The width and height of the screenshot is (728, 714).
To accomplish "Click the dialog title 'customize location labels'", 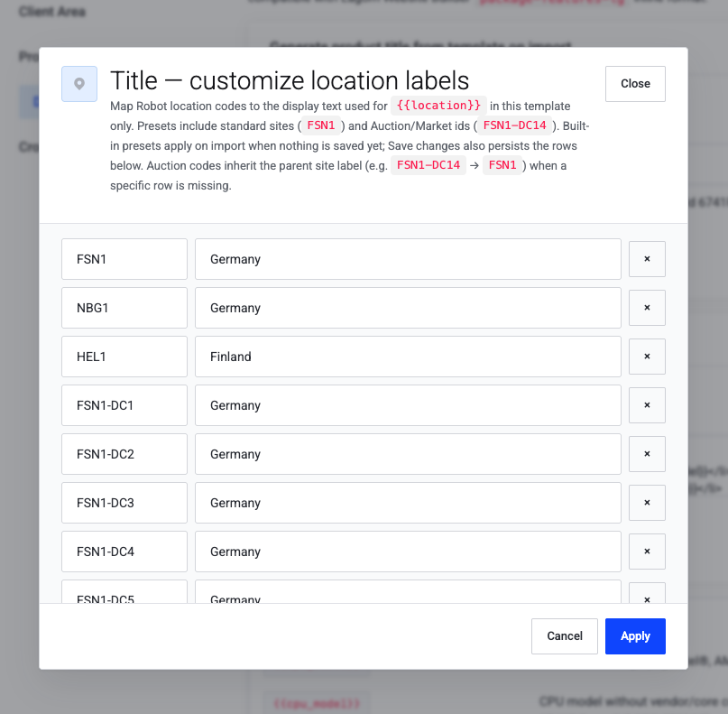I will [x=329, y=80].
